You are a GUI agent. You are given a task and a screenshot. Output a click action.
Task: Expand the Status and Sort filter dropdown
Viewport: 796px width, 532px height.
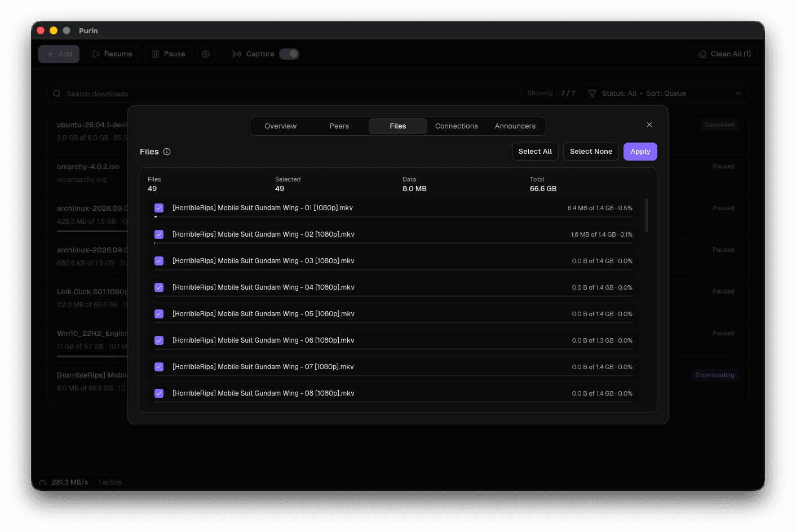pyautogui.click(x=665, y=94)
